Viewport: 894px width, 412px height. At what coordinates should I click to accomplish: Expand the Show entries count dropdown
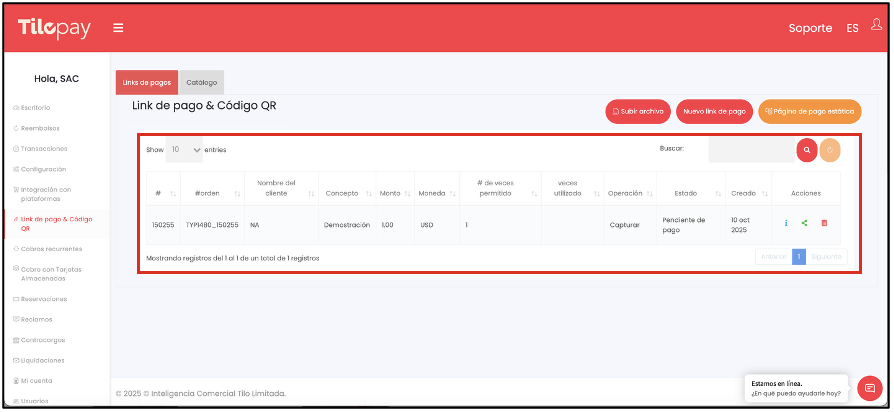(184, 149)
